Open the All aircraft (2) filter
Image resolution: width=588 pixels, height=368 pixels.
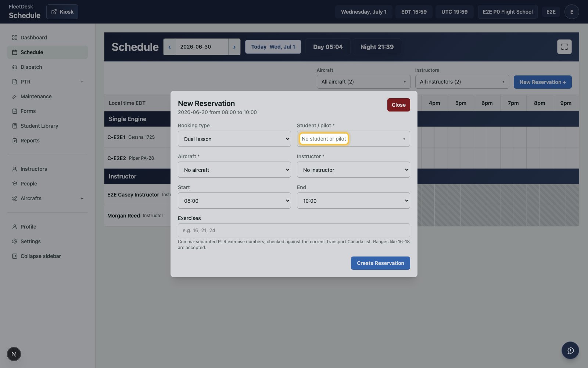pyautogui.click(x=364, y=82)
